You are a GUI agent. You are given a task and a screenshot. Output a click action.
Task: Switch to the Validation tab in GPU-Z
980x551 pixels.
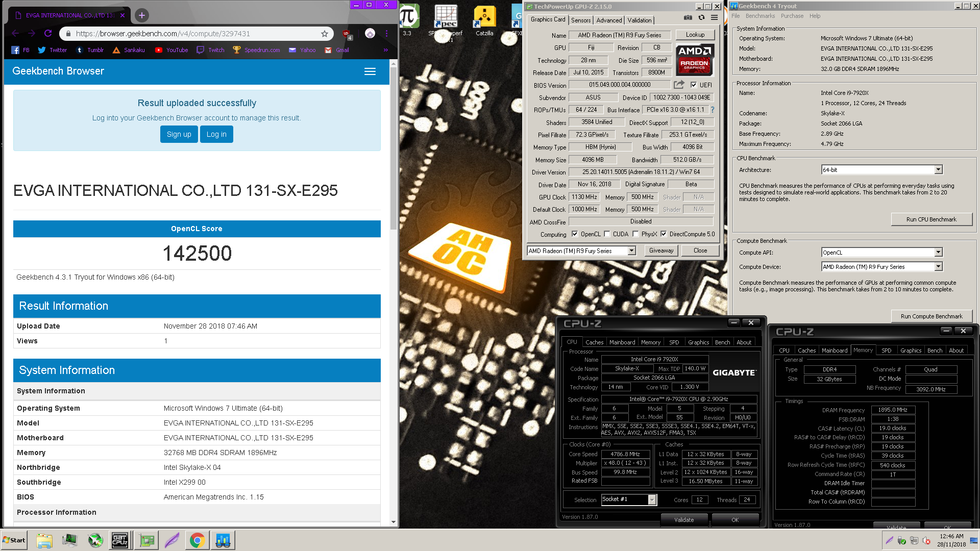coord(639,20)
